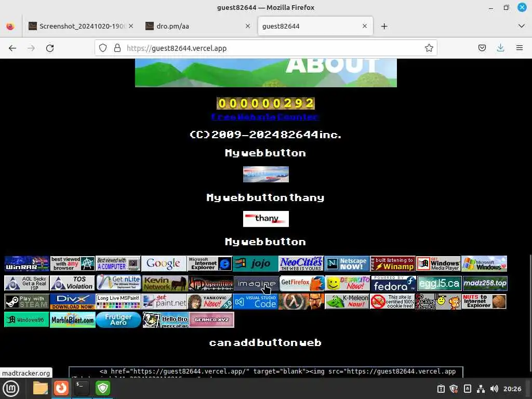Open the Google badge

click(164, 263)
